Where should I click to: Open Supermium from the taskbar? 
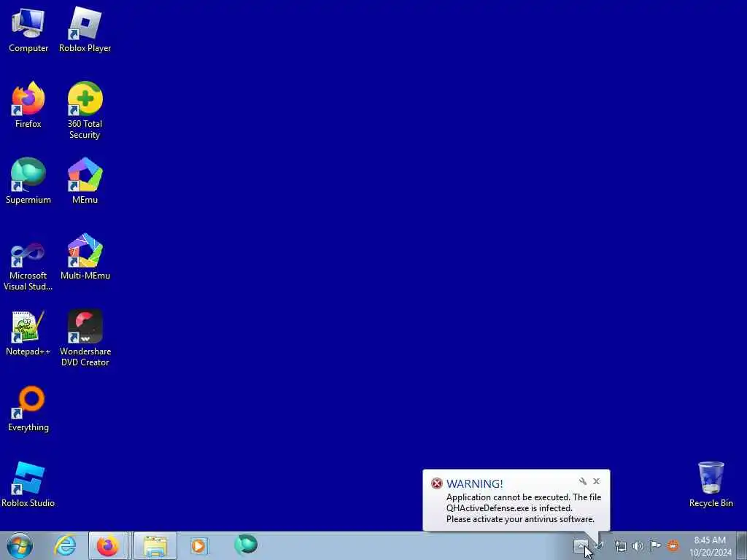(246, 545)
